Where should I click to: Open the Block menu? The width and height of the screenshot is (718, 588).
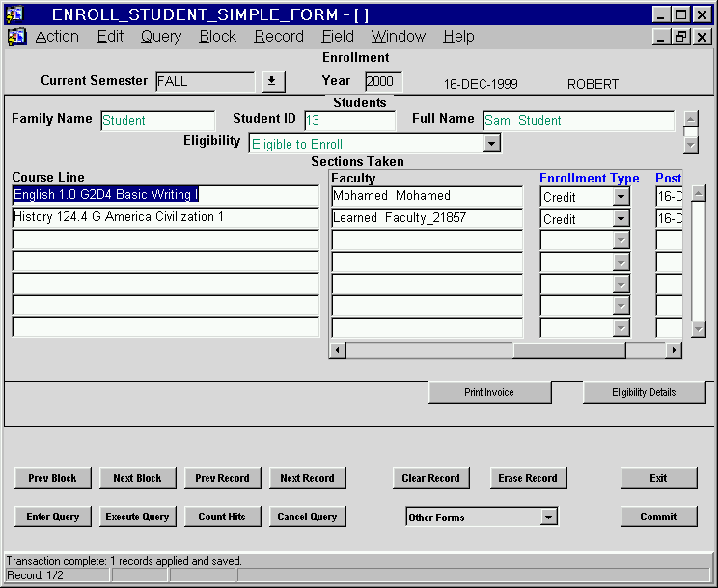217,36
